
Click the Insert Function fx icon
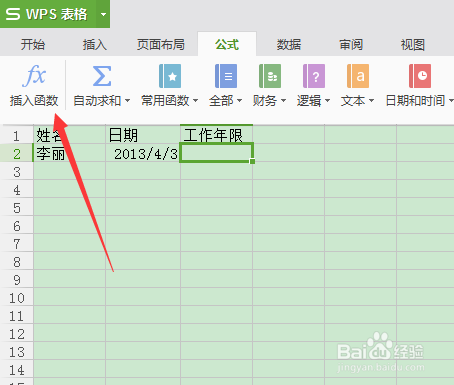point(34,75)
